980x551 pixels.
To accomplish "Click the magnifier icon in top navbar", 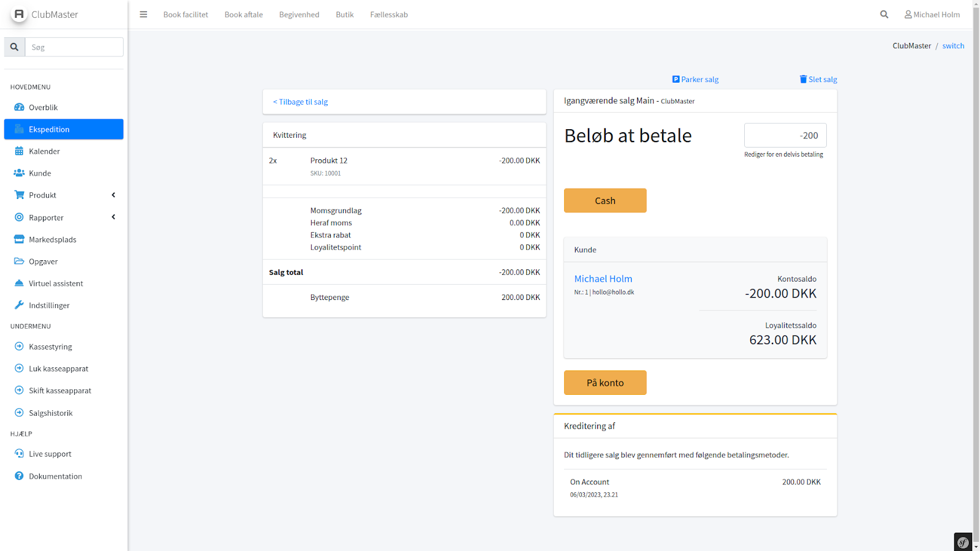I will click(884, 15).
